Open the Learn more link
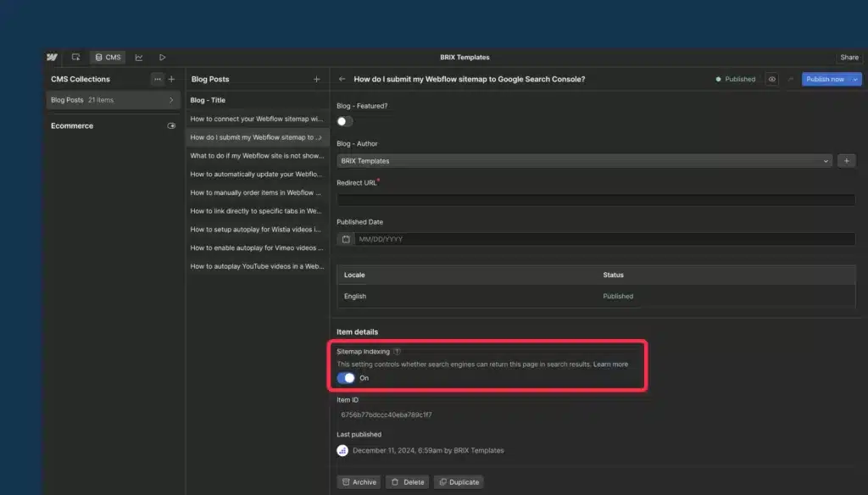This screenshot has width=868, height=495. click(610, 364)
